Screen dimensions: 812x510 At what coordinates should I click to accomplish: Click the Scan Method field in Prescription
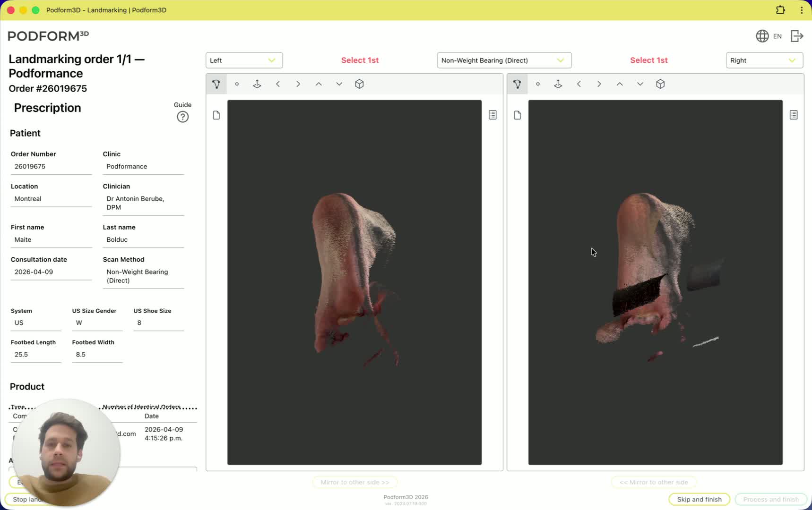pyautogui.click(x=143, y=276)
